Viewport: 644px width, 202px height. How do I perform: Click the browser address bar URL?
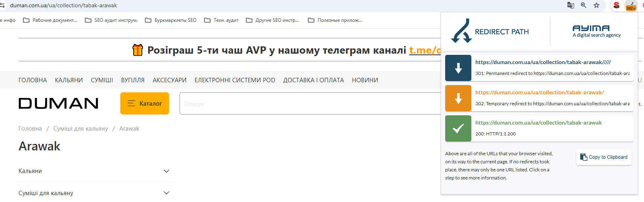click(x=64, y=6)
